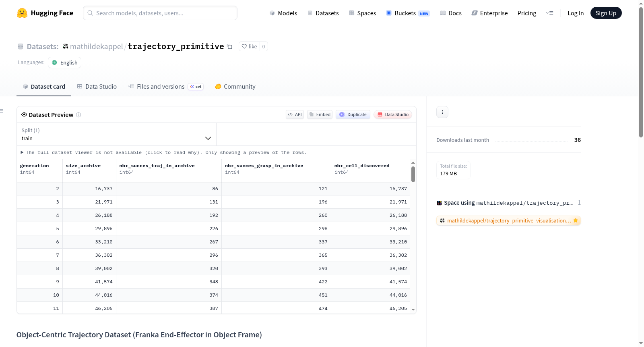Click the Datasets stack icon beside the title
Viewport: 644px width, 347px height.
click(x=21, y=47)
